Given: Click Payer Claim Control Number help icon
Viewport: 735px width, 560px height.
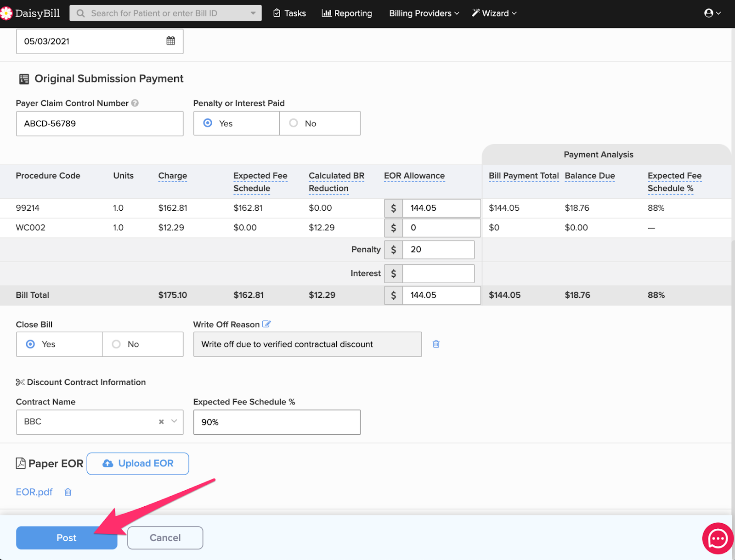Looking at the screenshot, I should point(135,103).
